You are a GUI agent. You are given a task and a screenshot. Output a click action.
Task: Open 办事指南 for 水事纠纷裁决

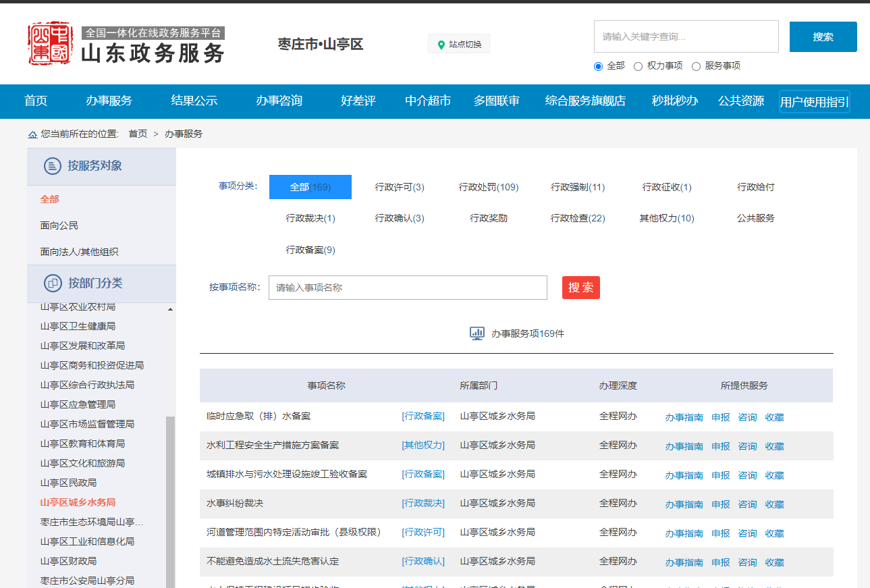(684, 504)
